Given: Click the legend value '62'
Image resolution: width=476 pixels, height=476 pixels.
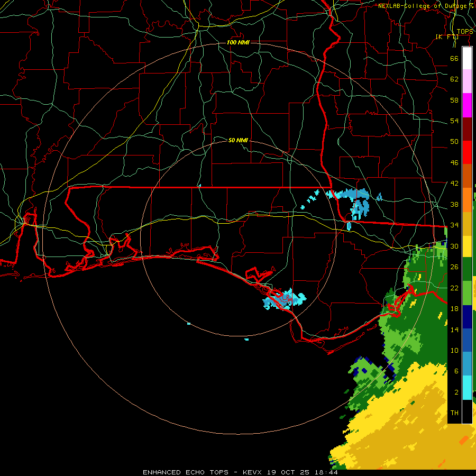Looking at the screenshot, I should pos(454,79).
